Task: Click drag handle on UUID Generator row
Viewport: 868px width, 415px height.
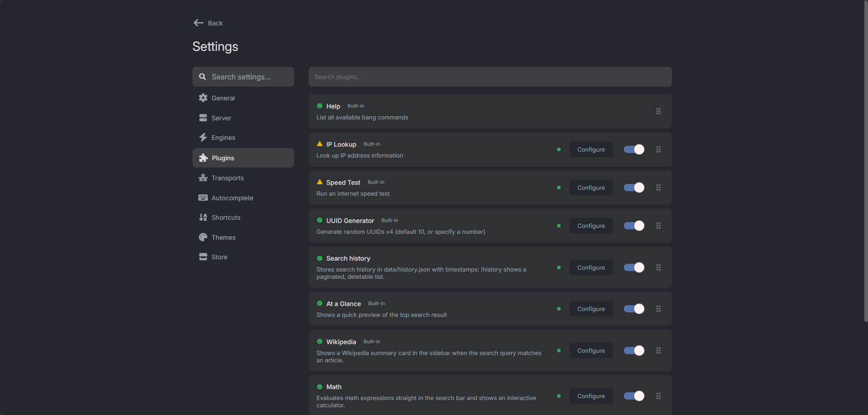Action: [658, 226]
